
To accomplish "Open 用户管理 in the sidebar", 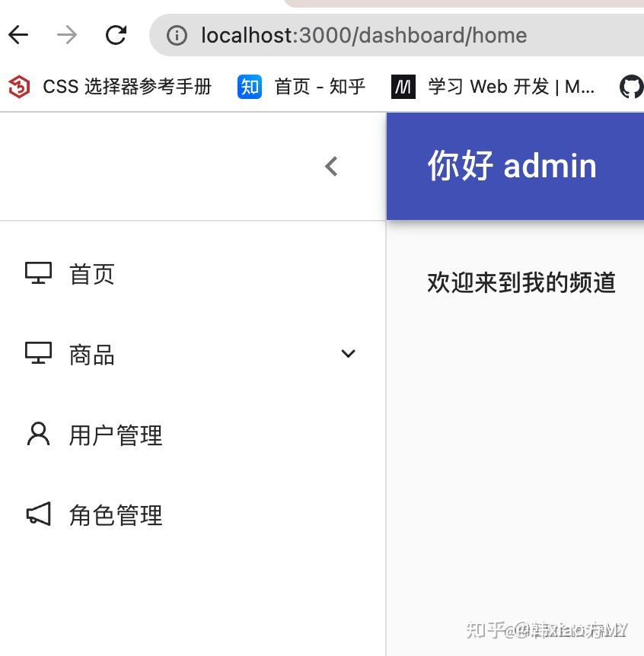I will (193, 435).
